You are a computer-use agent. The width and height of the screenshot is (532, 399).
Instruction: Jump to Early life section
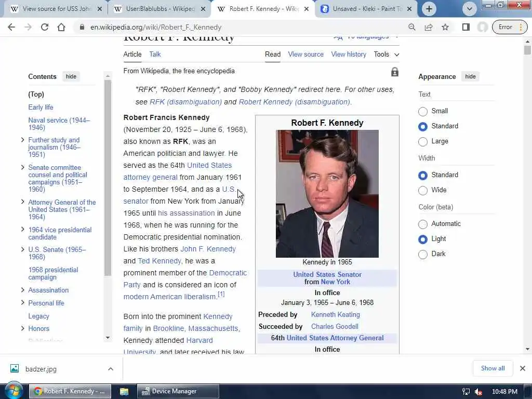[x=41, y=107]
